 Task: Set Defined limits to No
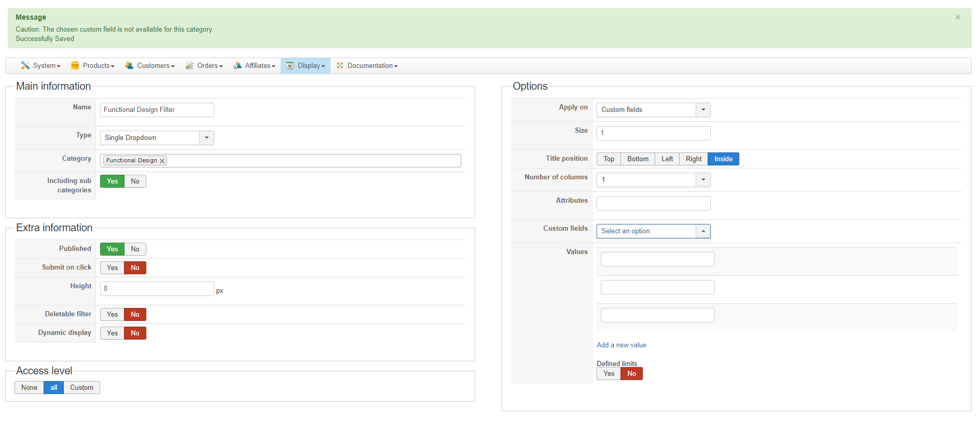tap(631, 373)
